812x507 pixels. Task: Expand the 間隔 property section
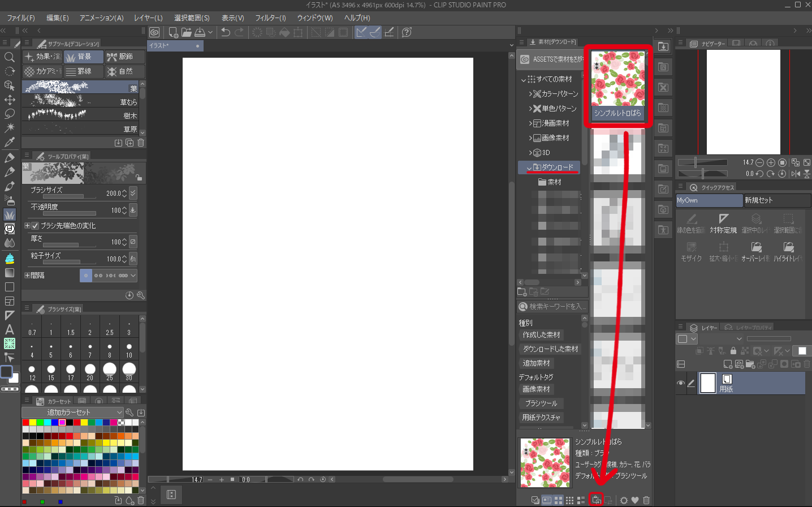tap(27, 276)
